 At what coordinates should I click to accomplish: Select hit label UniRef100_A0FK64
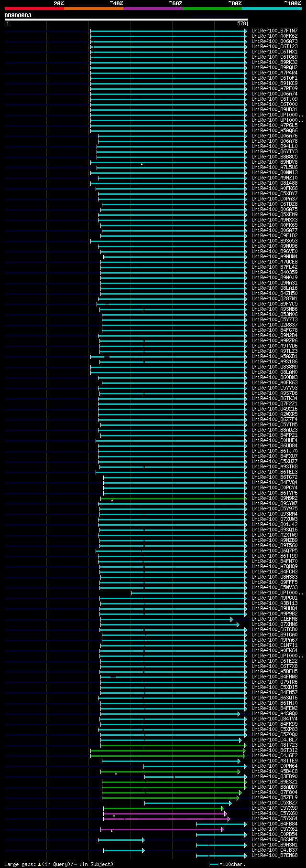pyautogui.click(x=274, y=651)
